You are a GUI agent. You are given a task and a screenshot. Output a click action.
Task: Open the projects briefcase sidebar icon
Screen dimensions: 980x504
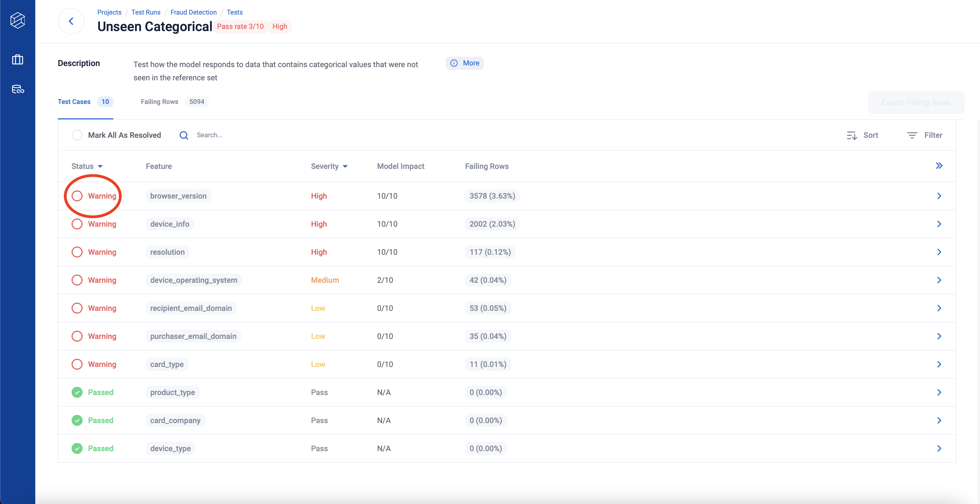[x=18, y=60]
